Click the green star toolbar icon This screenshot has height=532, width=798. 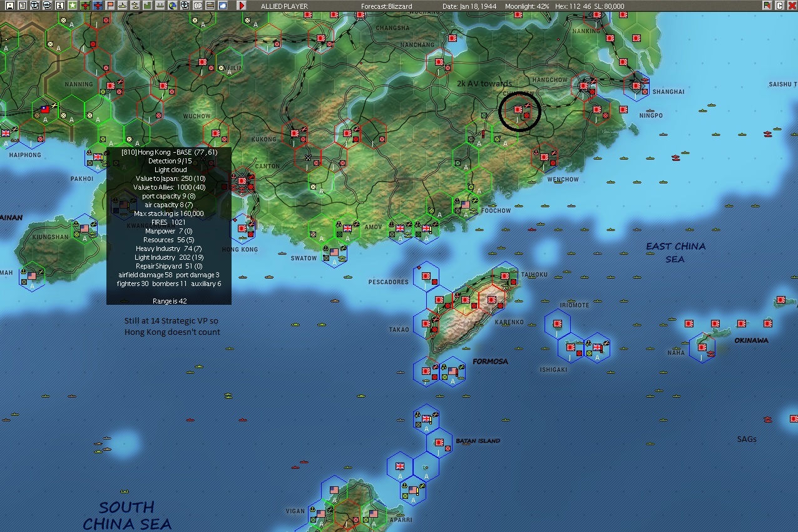73,6
